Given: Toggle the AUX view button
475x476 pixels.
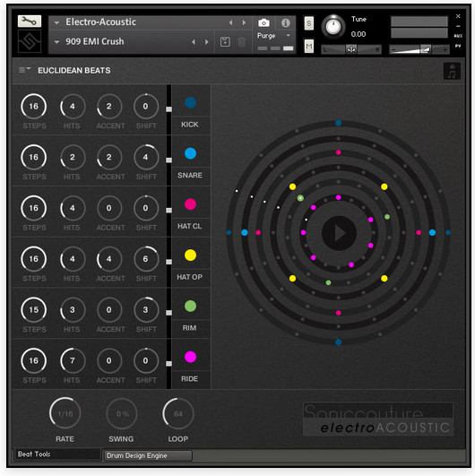Looking at the screenshot, I should click(x=458, y=36).
